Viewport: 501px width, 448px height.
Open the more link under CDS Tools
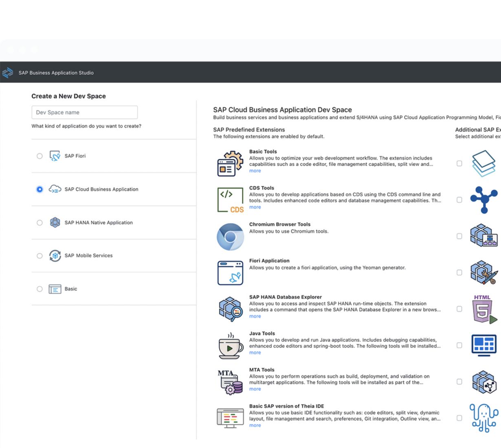(255, 207)
